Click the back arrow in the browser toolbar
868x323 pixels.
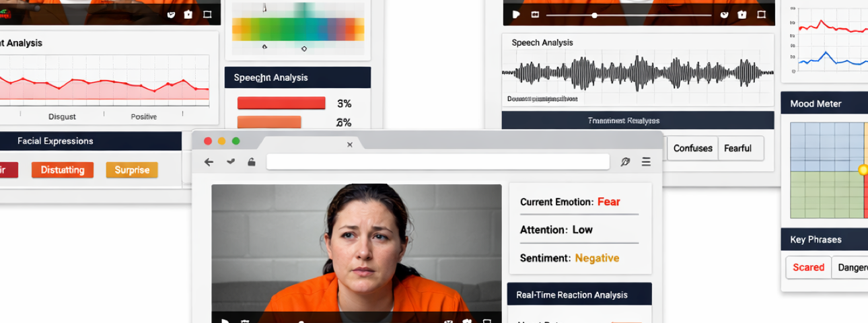(x=209, y=161)
